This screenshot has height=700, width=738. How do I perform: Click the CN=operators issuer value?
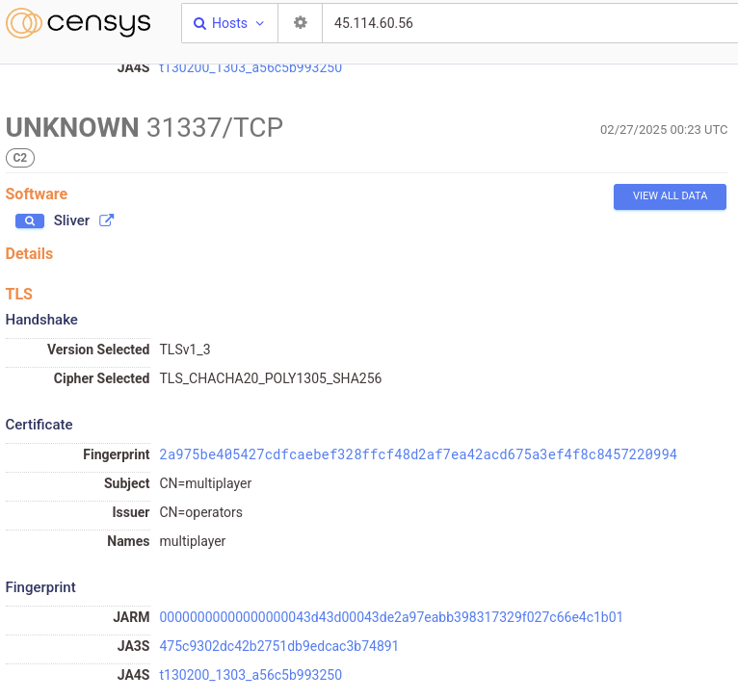click(200, 512)
